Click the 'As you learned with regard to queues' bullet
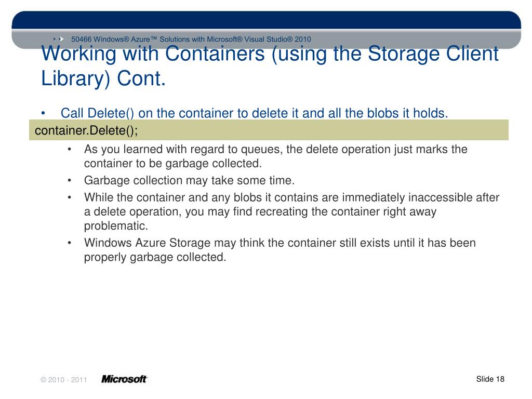532x399 pixels. (x=275, y=156)
